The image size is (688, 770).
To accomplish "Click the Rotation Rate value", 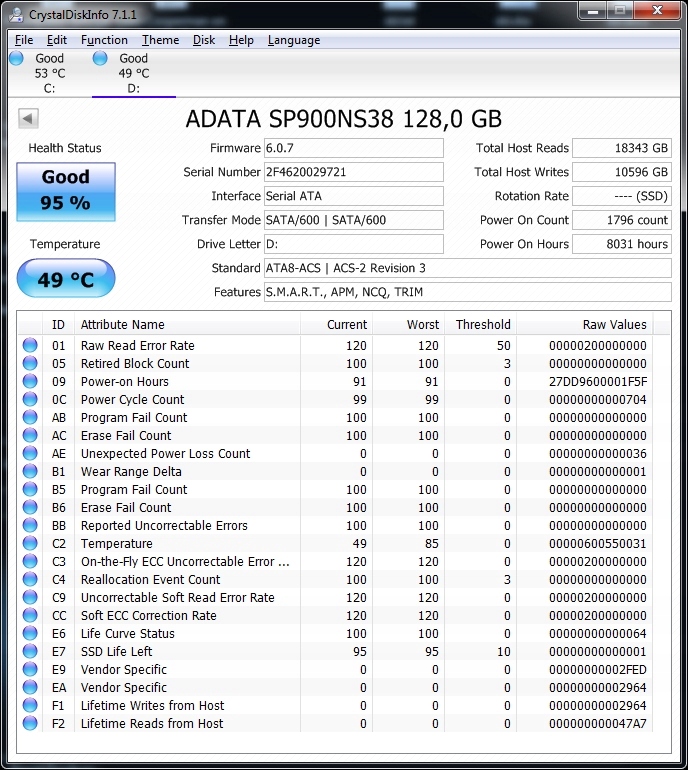I will point(622,196).
